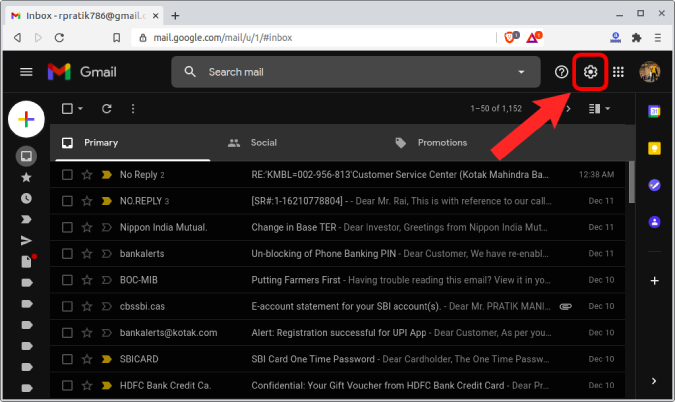Click the Gmail logo
Viewport: 675px width, 402px height.
pyautogui.click(x=82, y=72)
